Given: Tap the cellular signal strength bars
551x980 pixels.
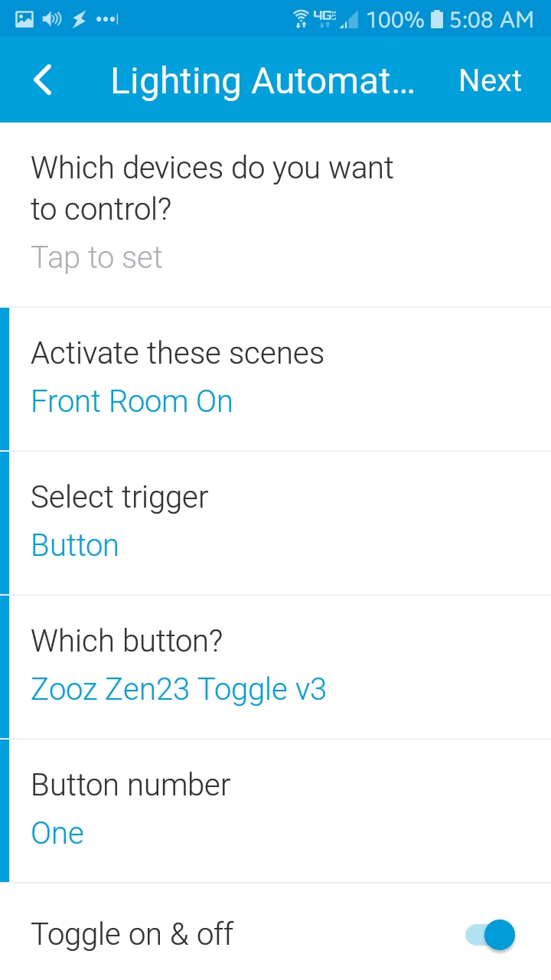Looking at the screenshot, I should point(349,19).
